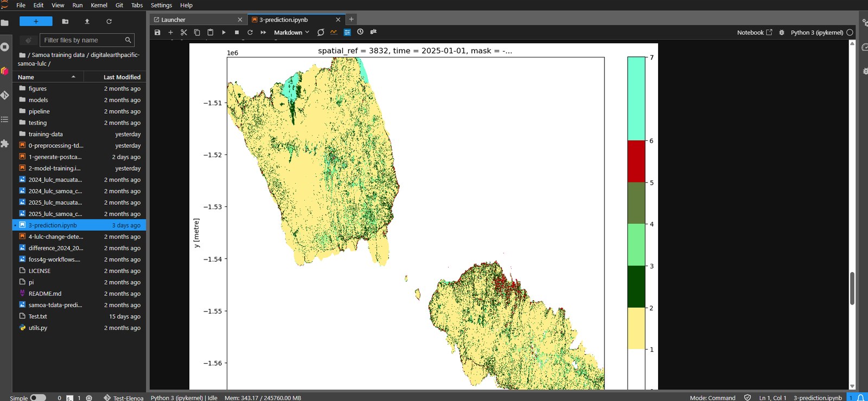The width and height of the screenshot is (868, 401).
Task: Show the table of contents sidebar
Action: pos(5,119)
